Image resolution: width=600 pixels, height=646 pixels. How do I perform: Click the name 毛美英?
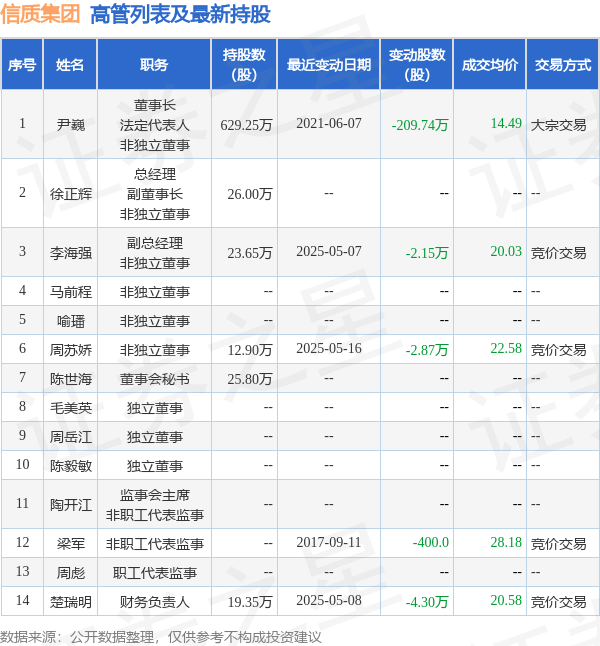(x=70, y=408)
